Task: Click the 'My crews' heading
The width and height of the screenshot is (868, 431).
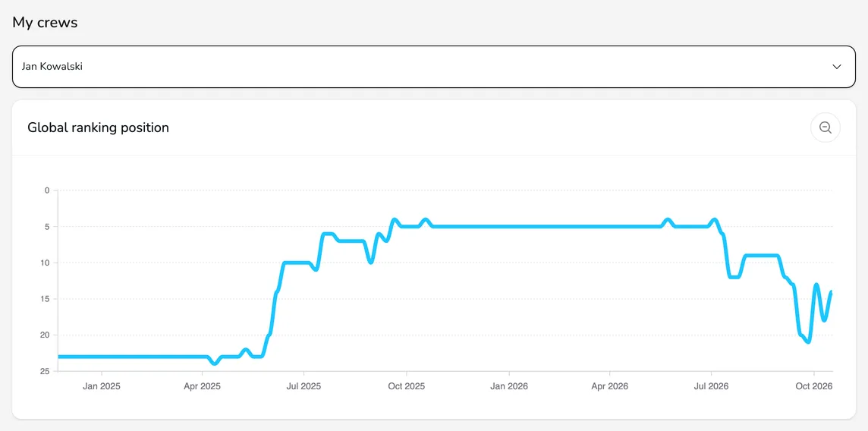Action: click(x=45, y=23)
